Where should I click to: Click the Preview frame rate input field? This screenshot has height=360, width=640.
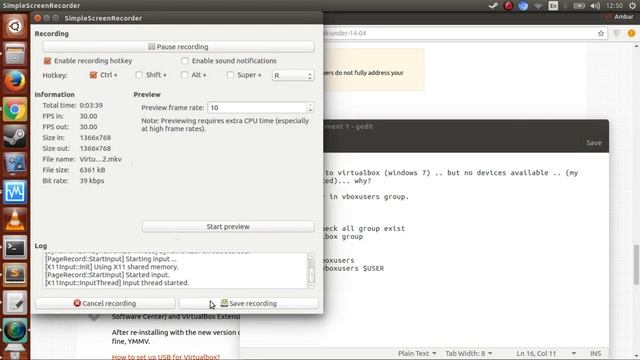click(x=257, y=107)
